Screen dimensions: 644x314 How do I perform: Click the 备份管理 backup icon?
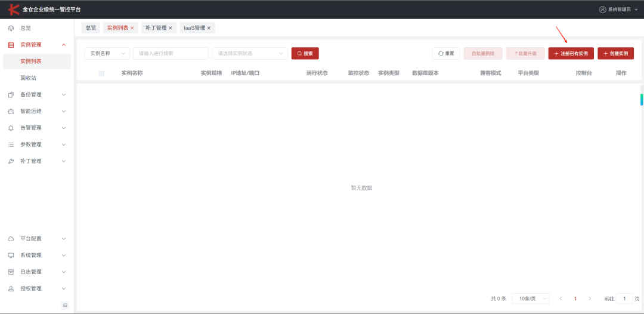click(11, 94)
